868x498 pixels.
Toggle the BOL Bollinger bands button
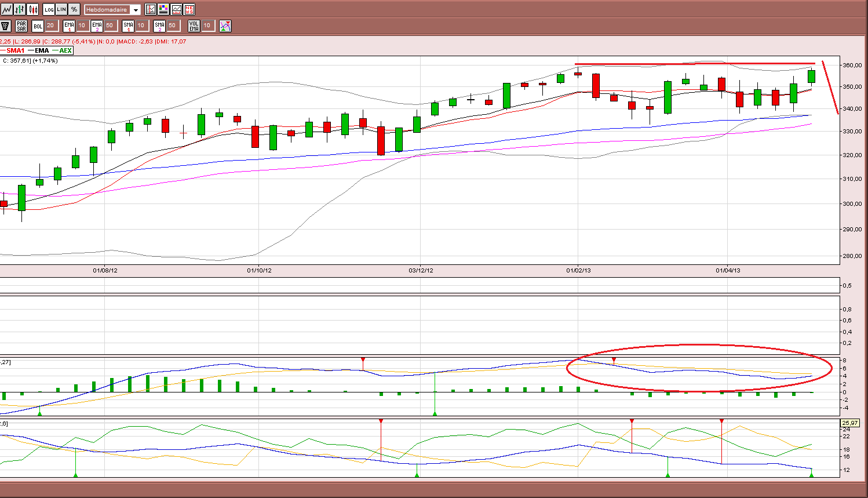38,26
